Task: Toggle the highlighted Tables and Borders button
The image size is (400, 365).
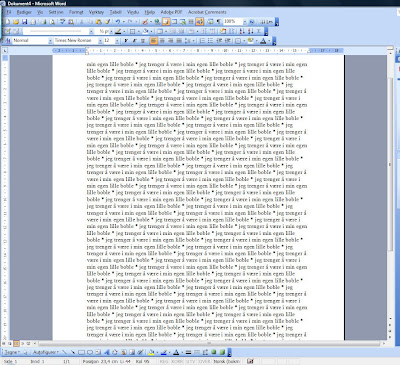Action: click(x=166, y=22)
